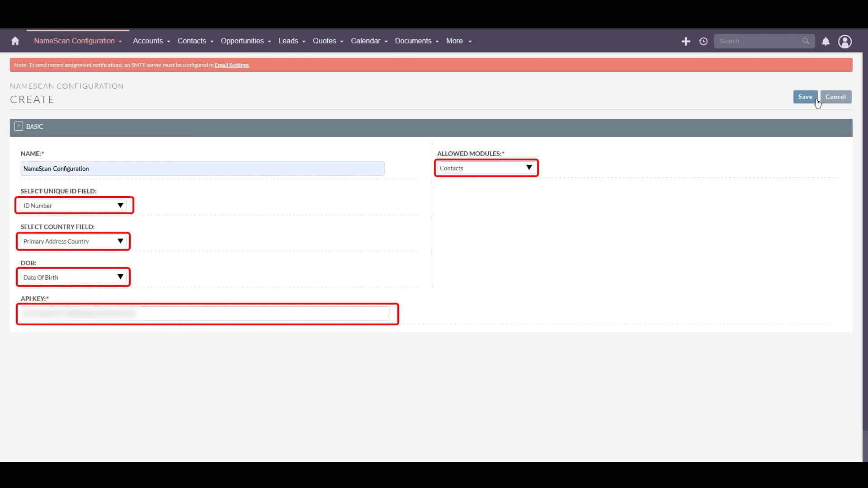
Task: Expand the More menu
Action: [x=459, y=41]
